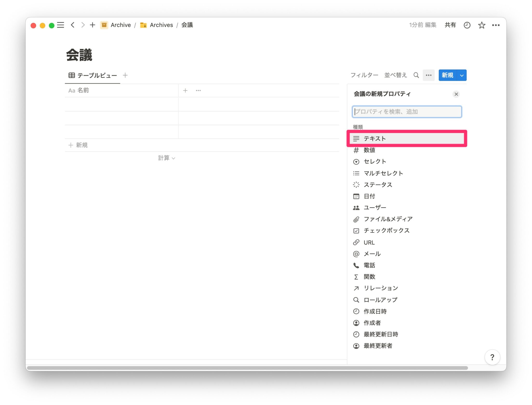Close the 会議の新規プロパティ panel
532x405 pixels.
456,94
